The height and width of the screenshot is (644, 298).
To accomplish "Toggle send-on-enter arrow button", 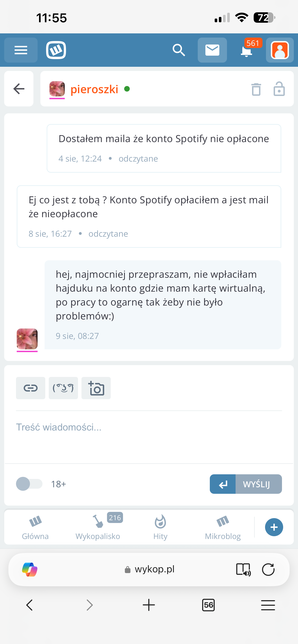I will (x=222, y=484).
